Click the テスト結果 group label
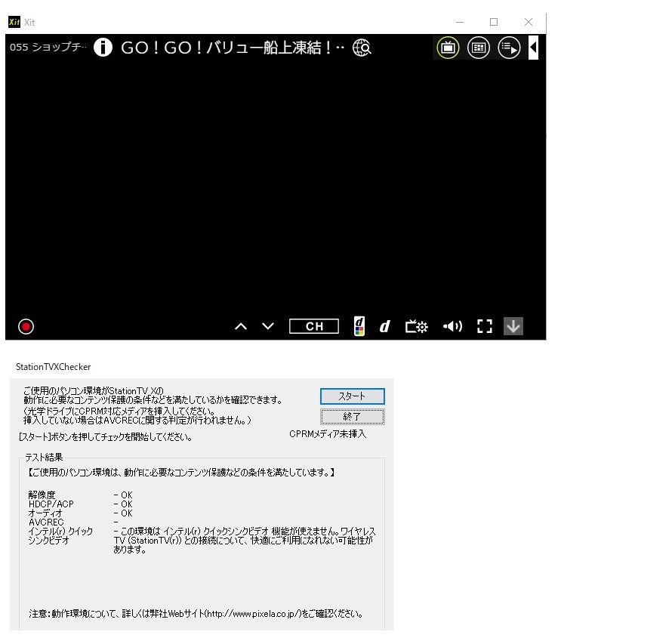 (44, 458)
